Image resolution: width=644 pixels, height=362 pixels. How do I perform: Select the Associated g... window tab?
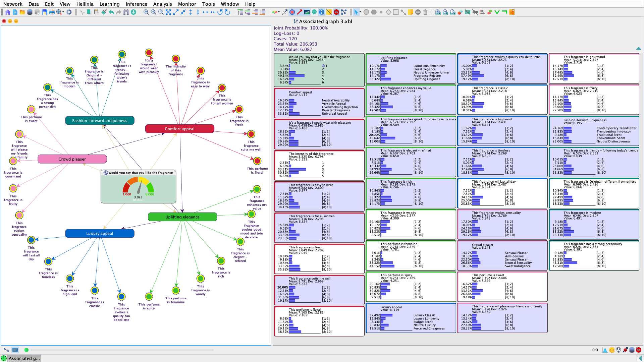tap(21, 358)
